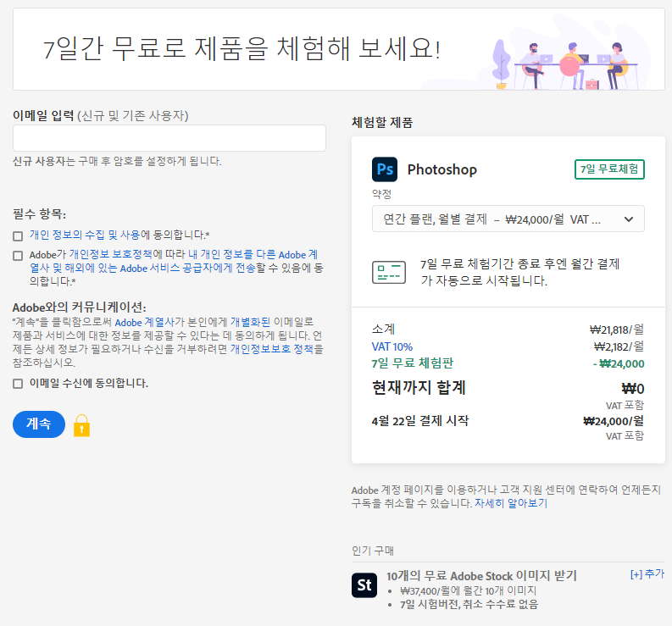
Task: Click the ₩2,182/월 VAT amount
Action: point(619,346)
